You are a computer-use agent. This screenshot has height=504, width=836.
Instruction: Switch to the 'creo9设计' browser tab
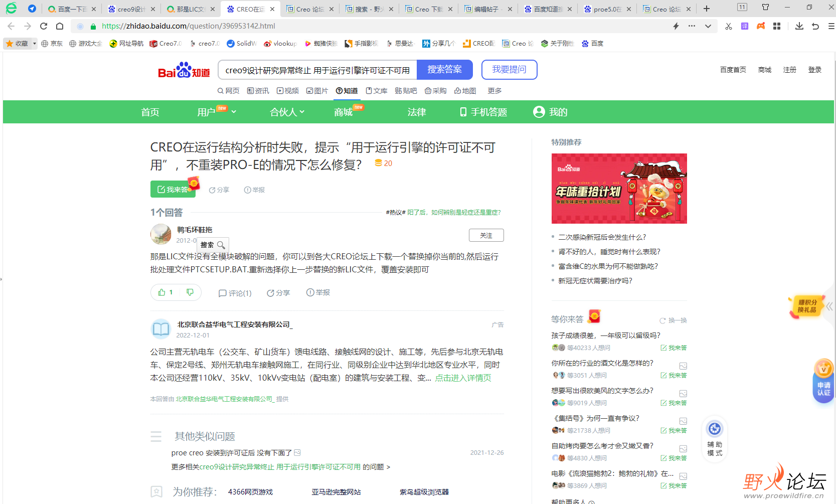(x=131, y=9)
